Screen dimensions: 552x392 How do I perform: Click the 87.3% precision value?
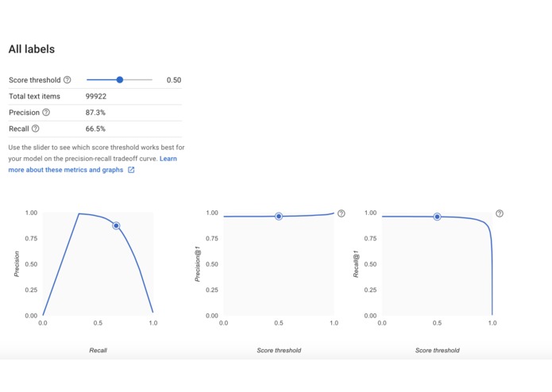coord(95,113)
